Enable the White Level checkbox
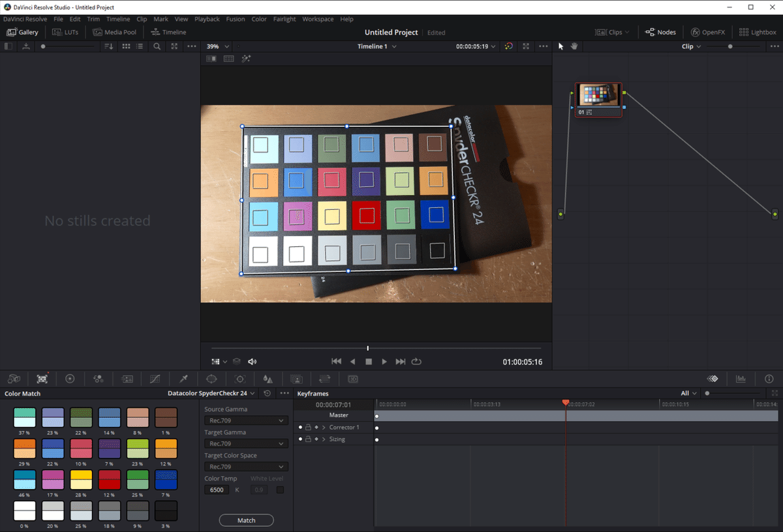The image size is (783, 532). (280, 490)
